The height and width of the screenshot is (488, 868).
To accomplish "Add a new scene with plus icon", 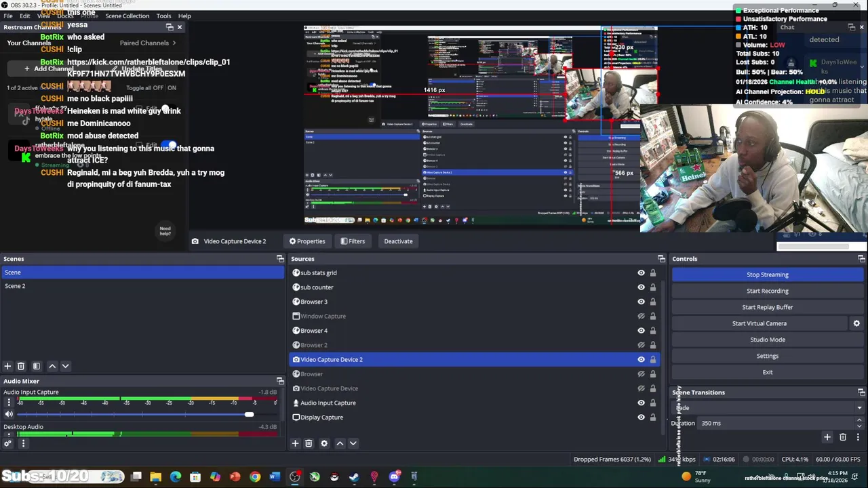I will tap(7, 366).
